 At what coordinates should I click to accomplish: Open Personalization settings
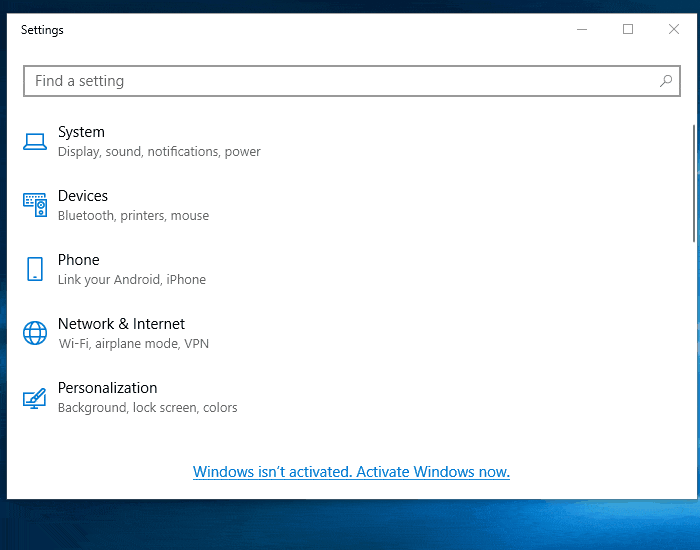[107, 388]
